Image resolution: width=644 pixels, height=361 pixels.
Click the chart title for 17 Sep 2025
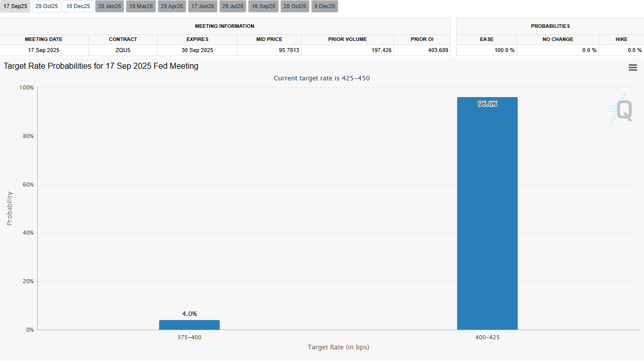click(x=101, y=66)
